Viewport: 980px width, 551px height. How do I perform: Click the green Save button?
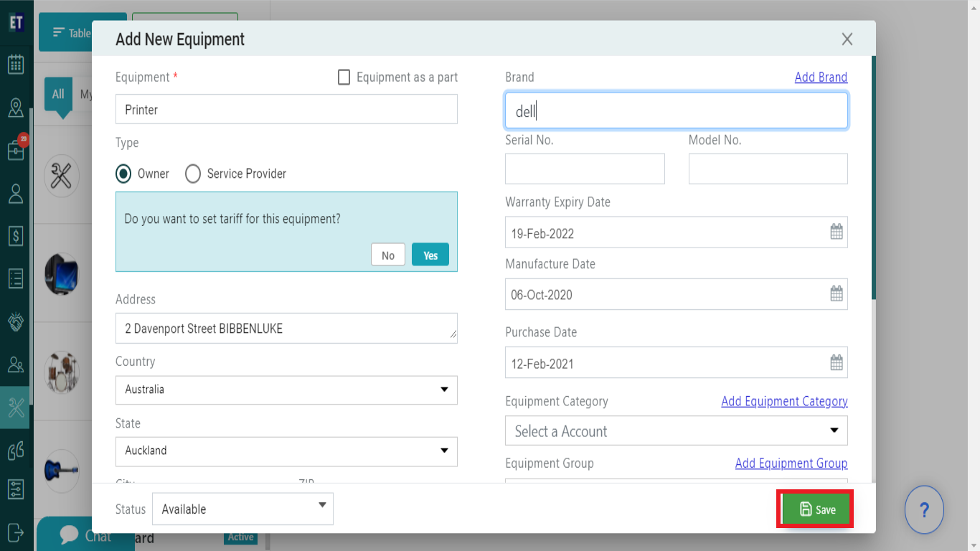(x=815, y=509)
